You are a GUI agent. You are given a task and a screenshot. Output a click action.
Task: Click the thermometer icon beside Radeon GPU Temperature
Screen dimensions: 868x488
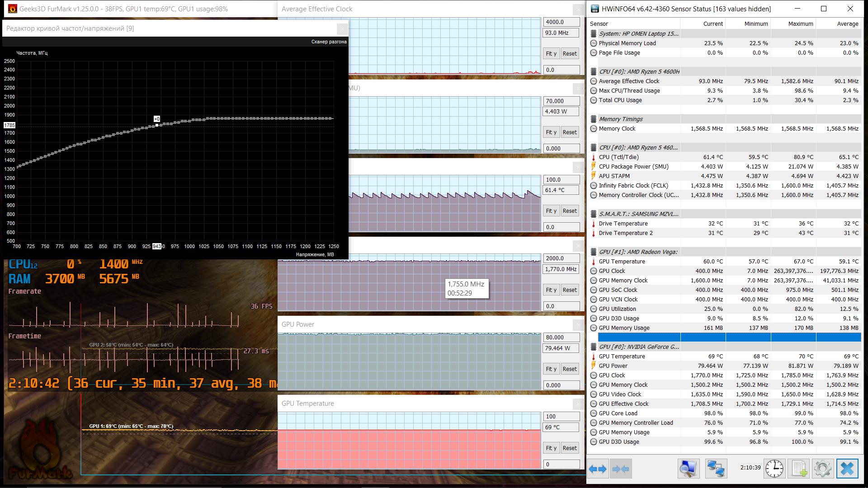tap(594, 262)
